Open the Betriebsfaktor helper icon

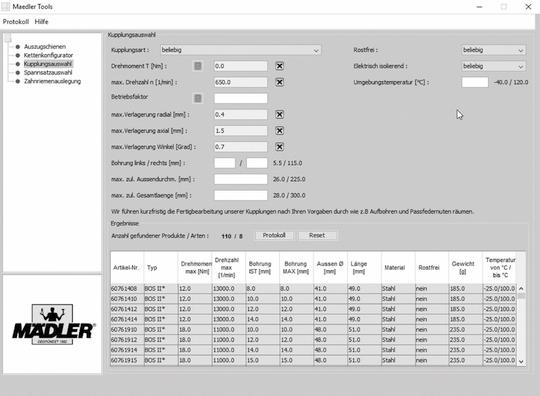click(198, 98)
